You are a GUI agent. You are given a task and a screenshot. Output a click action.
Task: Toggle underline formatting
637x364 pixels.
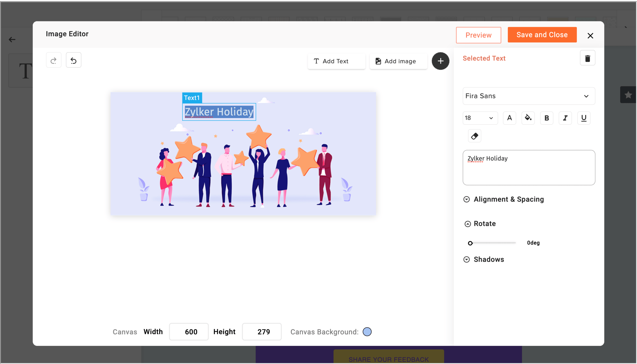584,118
